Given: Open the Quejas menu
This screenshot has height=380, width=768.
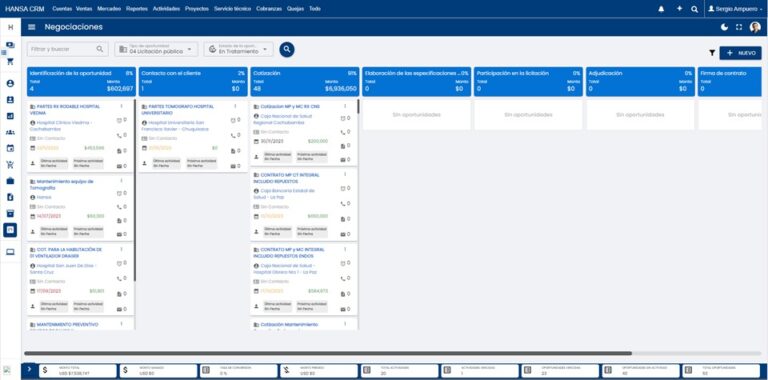Looking at the screenshot, I should [295, 9].
